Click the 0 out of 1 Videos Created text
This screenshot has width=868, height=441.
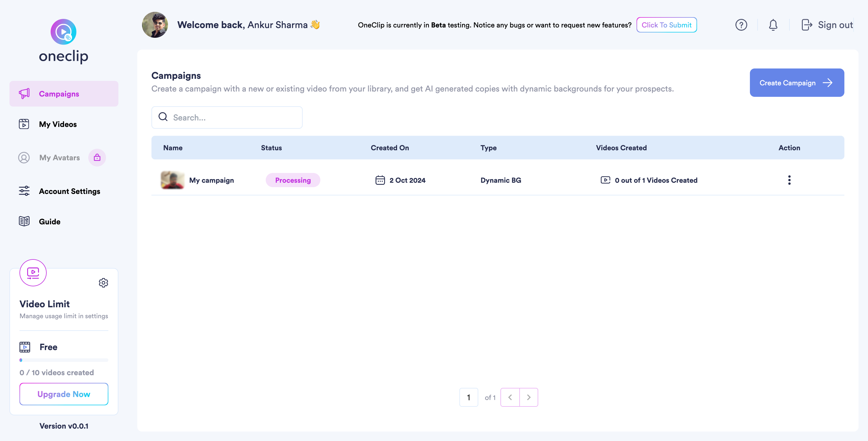click(x=656, y=180)
